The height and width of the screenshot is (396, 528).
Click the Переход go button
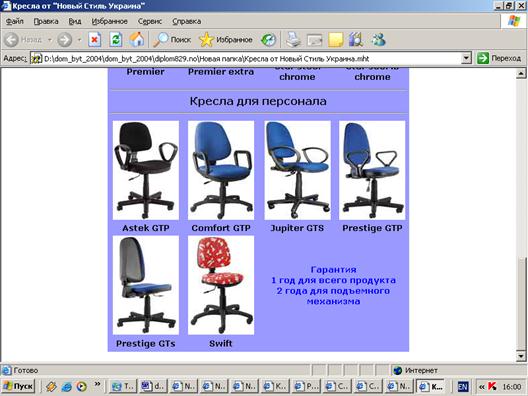tap(499, 58)
